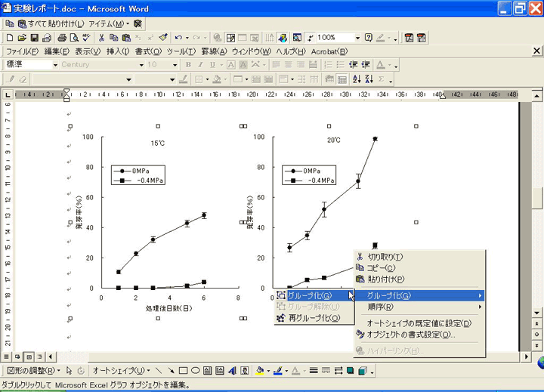Click the Select Objects pointer tool
Viewport: 544px width, 392px height.
tap(70, 371)
